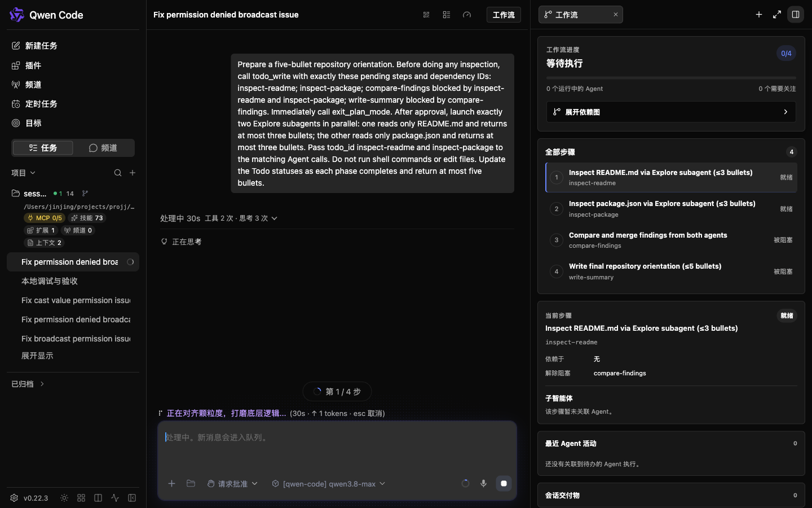Open the 上下文 2 context badge
Image resolution: width=812 pixels, height=508 pixels.
pos(45,243)
